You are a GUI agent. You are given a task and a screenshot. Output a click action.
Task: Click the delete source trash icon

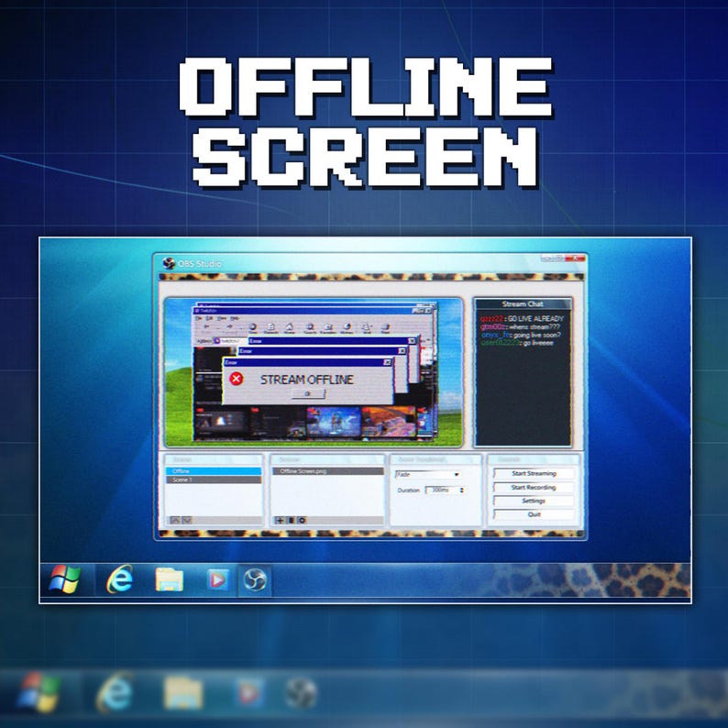291,521
